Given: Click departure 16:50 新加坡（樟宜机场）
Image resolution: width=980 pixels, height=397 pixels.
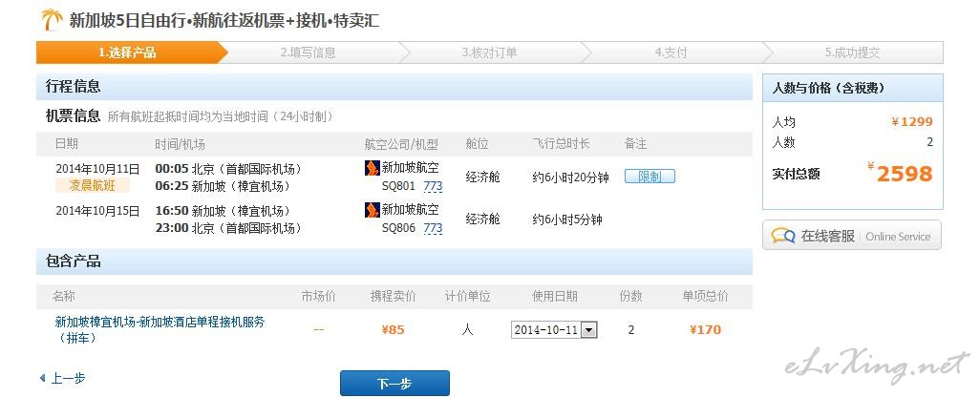Looking at the screenshot, I should [x=224, y=210].
